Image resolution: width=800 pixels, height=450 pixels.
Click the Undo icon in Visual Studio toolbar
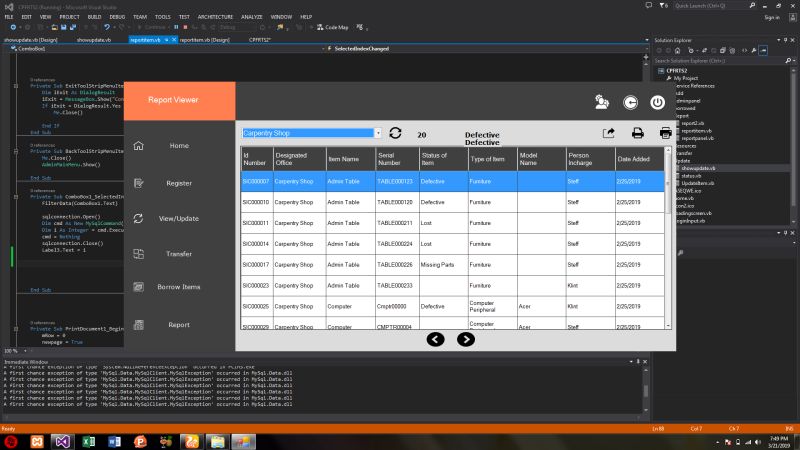tap(107, 27)
